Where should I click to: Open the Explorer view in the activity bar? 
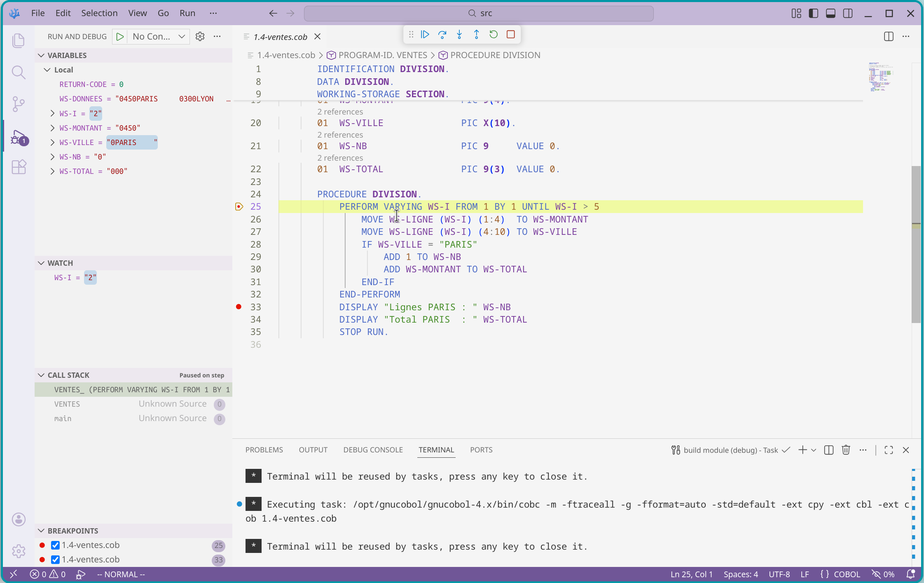tap(19, 40)
